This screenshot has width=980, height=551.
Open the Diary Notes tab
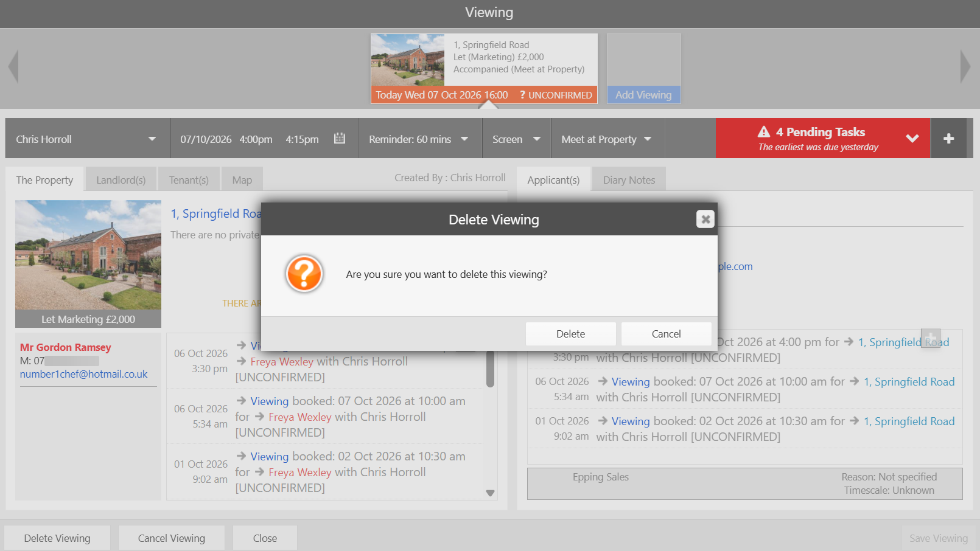[x=629, y=180]
